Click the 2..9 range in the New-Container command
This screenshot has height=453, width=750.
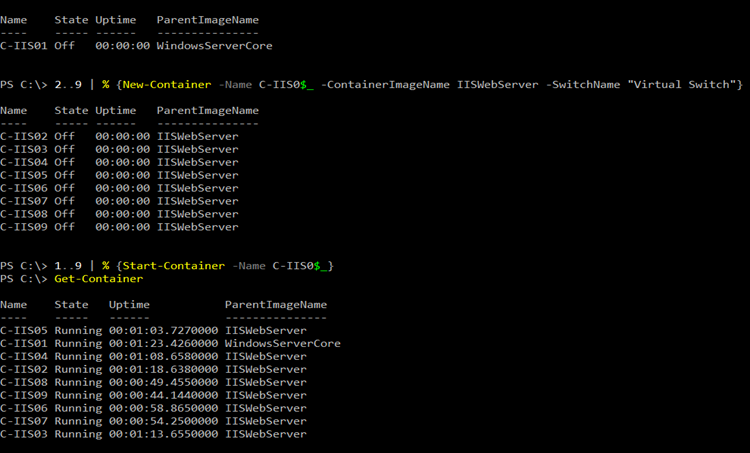[x=68, y=85]
